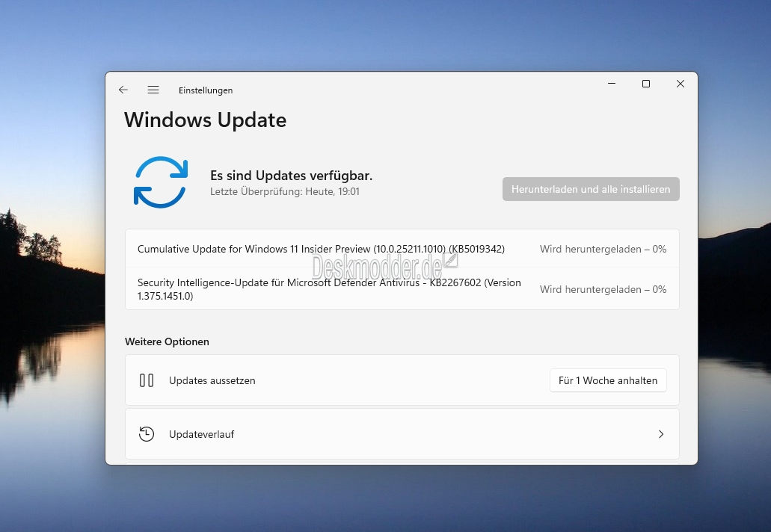Click the Windows Update page heading

[205, 120]
